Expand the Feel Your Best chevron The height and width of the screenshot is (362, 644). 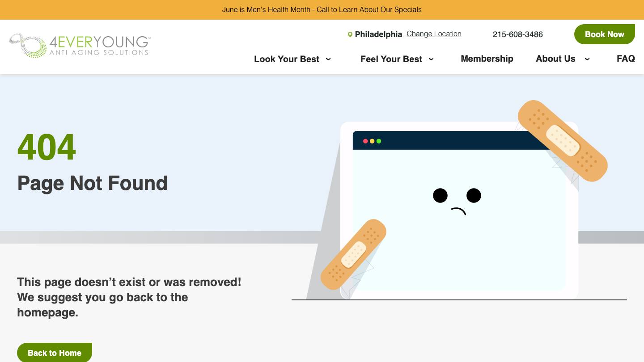[x=431, y=59]
